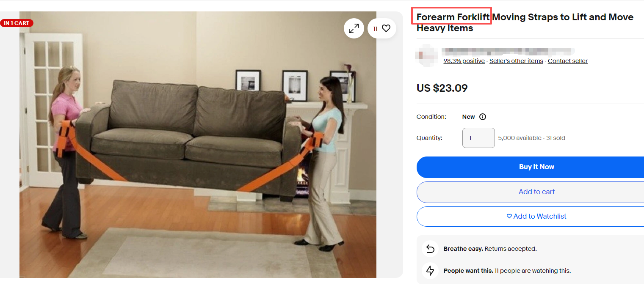Click the IN 1 CART badge
This screenshot has height=291, width=644.
[x=17, y=23]
